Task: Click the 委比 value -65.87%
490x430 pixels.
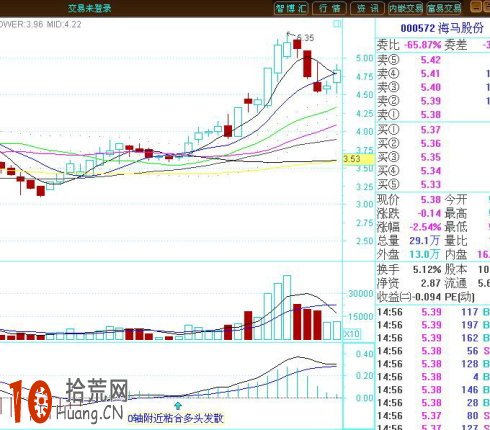Action: 422,45
